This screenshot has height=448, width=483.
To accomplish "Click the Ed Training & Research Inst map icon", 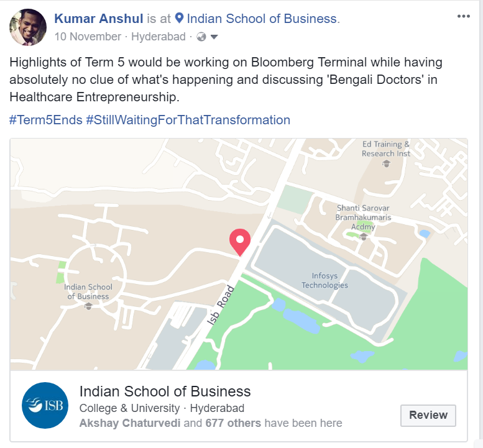I will [x=386, y=163].
